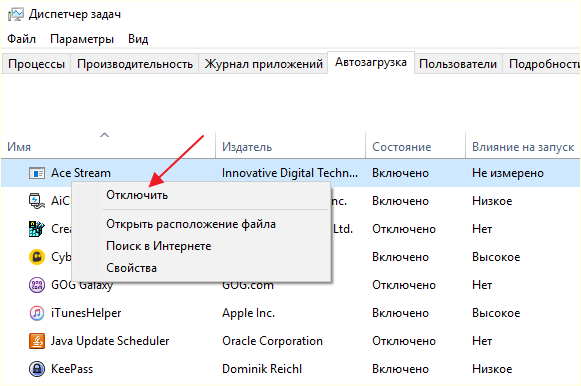The height and width of the screenshot is (386, 581).
Task: Click the AiCharger lightning icon
Action: point(37,201)
